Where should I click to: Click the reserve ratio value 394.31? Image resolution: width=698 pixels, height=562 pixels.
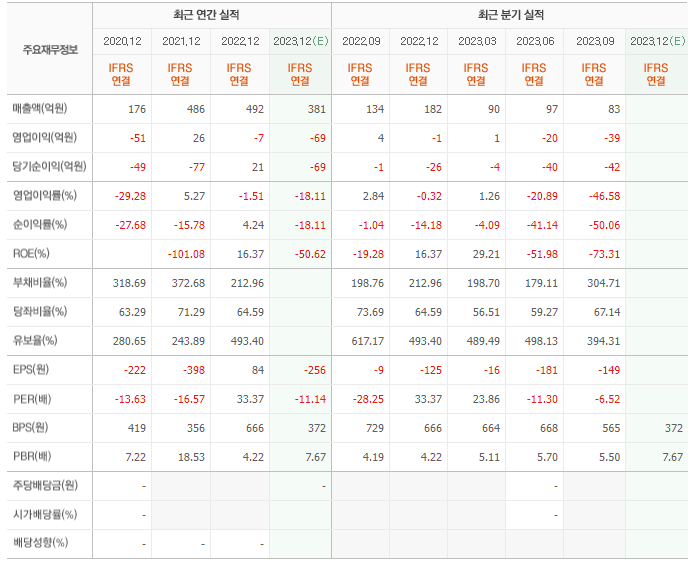click(604, 341)
